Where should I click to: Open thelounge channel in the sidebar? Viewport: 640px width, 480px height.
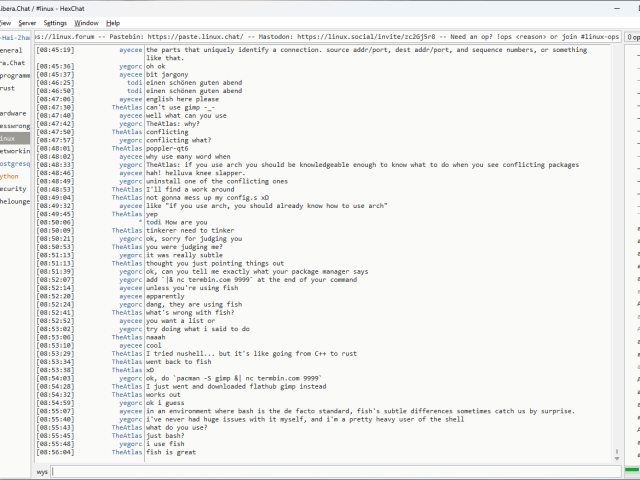click(x=14, y=201)
